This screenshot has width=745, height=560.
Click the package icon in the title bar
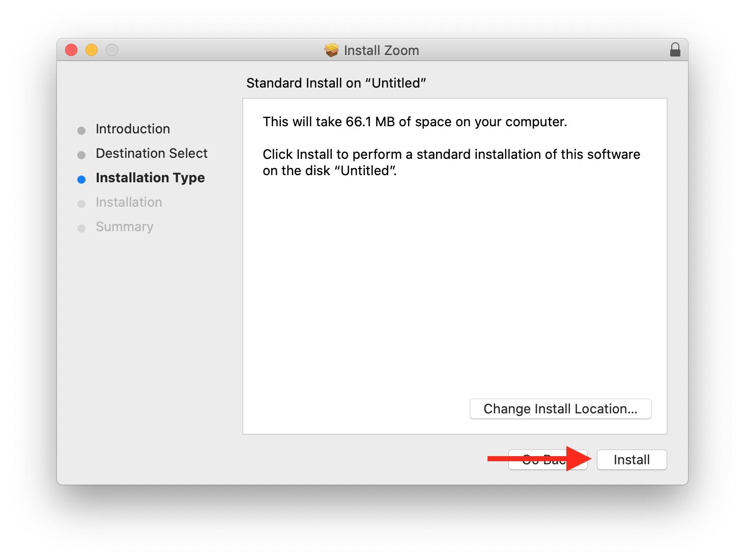[x=331, y=50]
